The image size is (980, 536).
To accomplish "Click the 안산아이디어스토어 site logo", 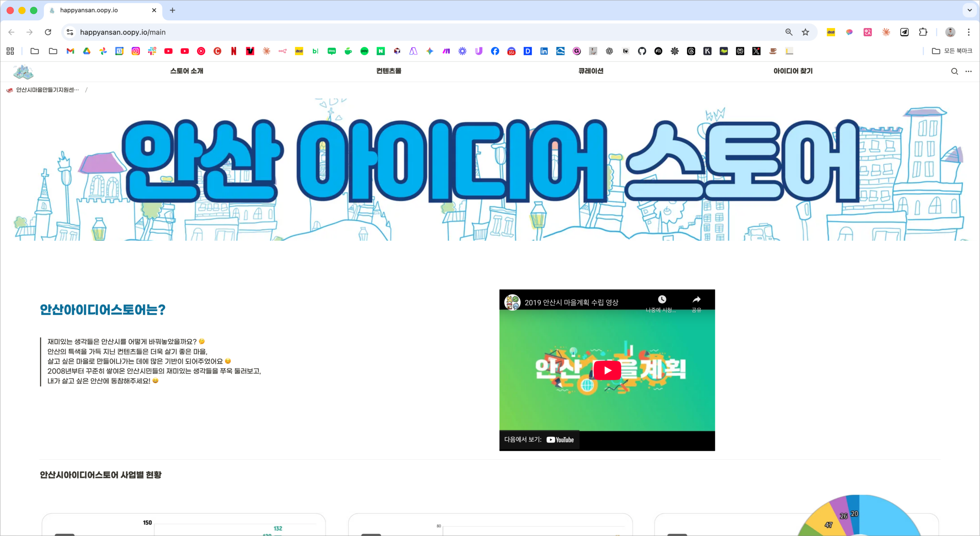I will click(x=23, y=71).
